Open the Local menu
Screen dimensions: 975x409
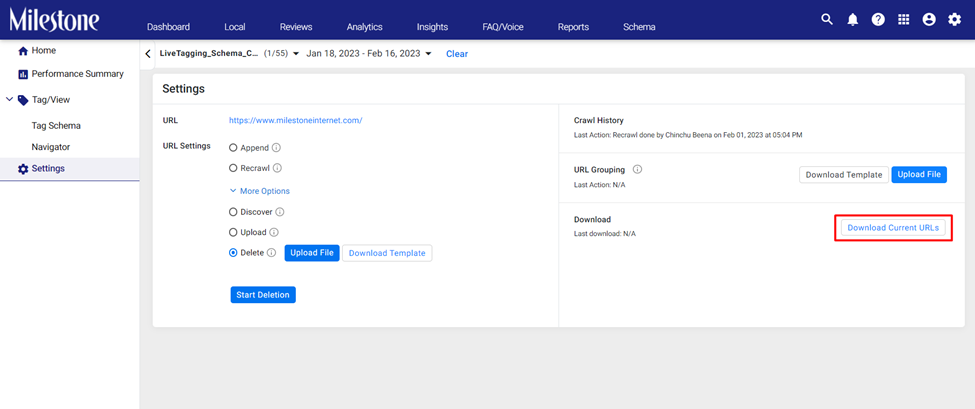coord(234,27)
